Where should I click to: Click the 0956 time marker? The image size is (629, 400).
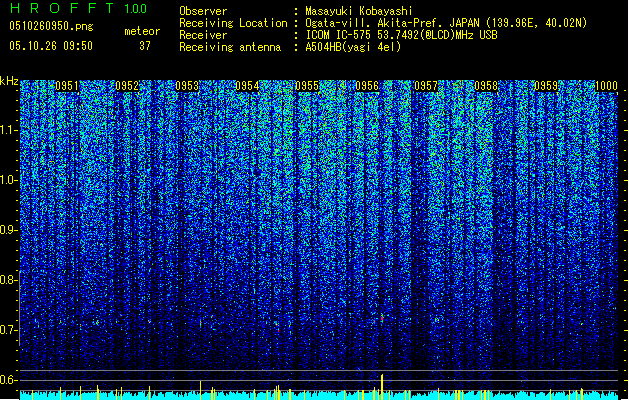(367, 86)
